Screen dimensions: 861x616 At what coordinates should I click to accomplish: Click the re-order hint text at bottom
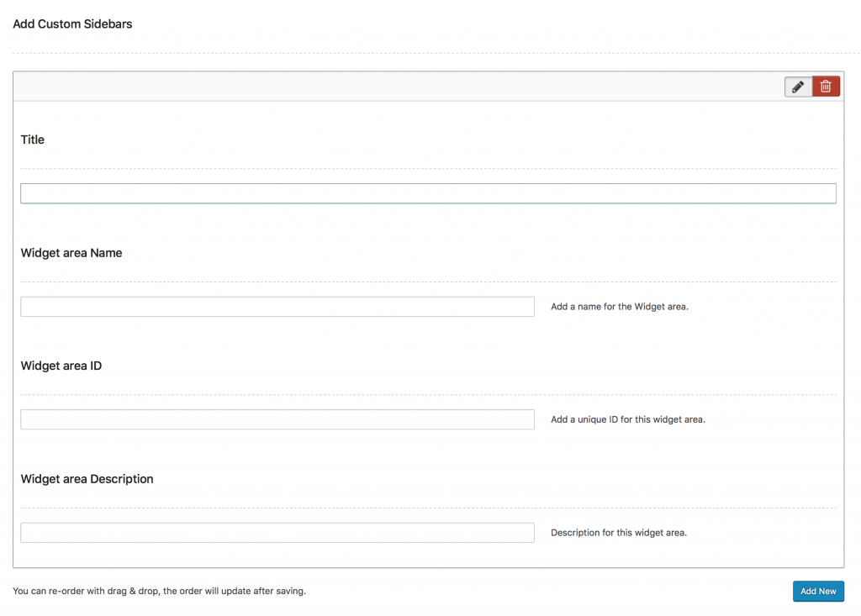click(160, 591)
